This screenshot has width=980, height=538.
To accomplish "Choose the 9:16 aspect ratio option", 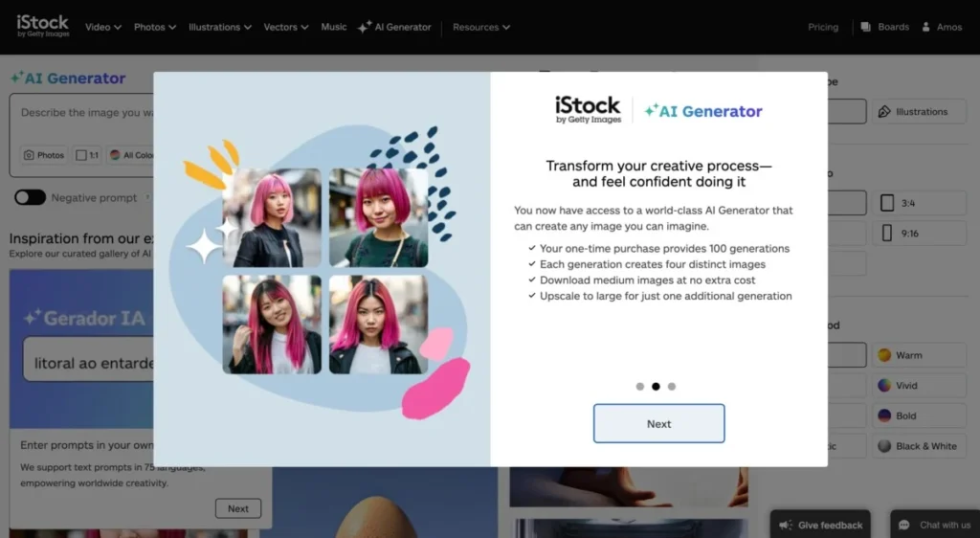I will click(x=919, y=234).
